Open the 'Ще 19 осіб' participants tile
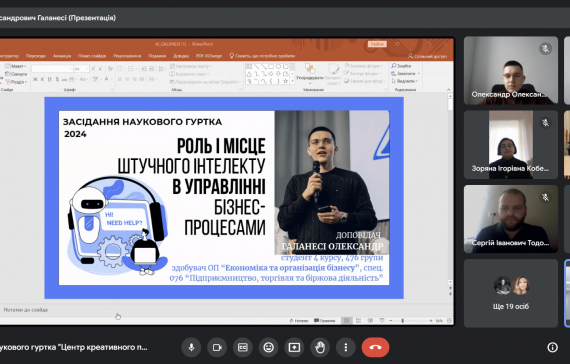 [511, 293]
